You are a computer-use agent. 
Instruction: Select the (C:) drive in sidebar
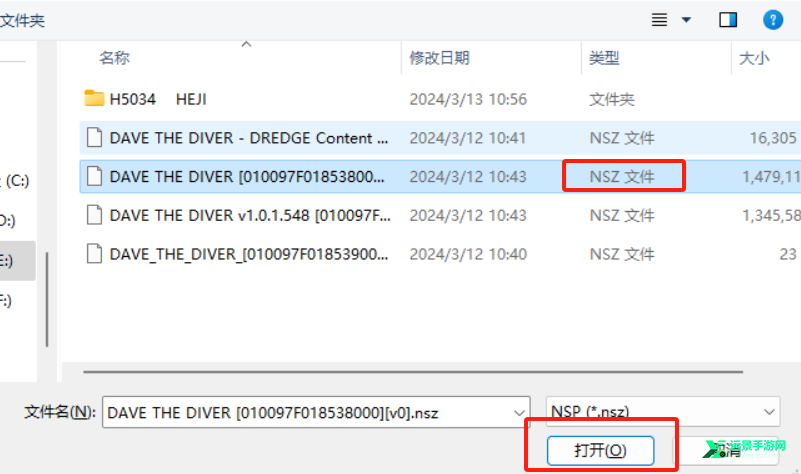coord(15,181)
